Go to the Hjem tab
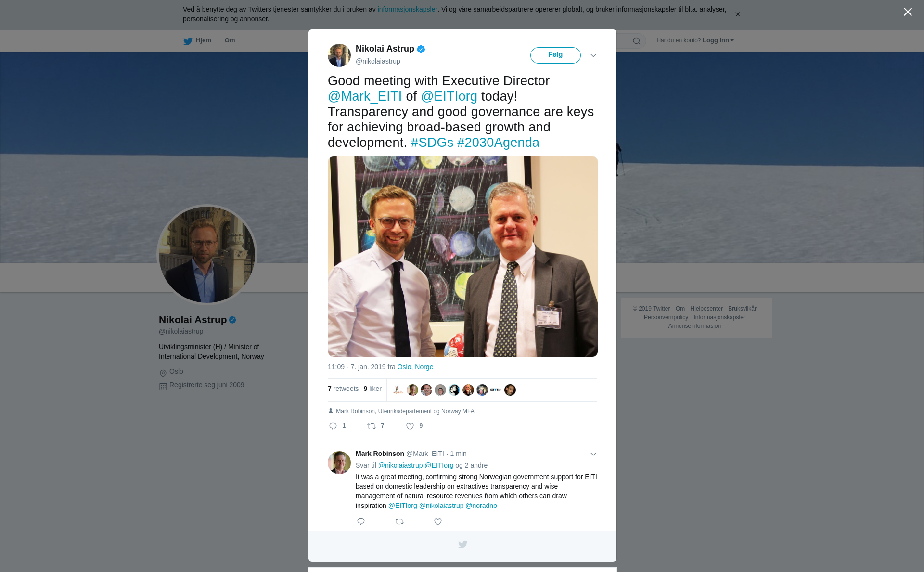 197,40
